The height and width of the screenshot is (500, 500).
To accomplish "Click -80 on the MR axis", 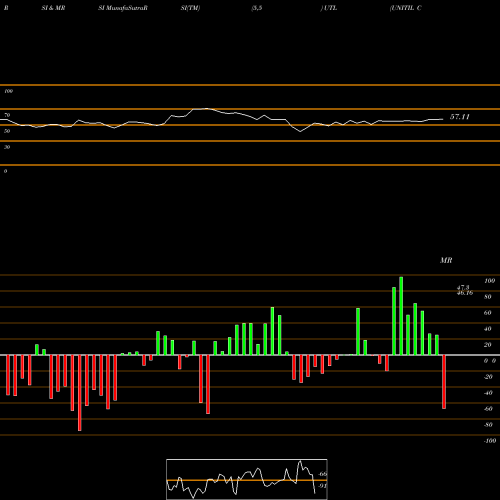I will tap(488, 425).
